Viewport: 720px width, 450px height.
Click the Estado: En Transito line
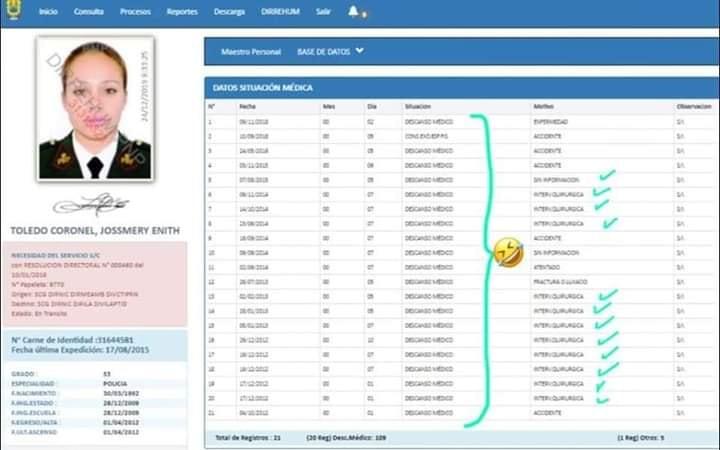click(39, 314)
